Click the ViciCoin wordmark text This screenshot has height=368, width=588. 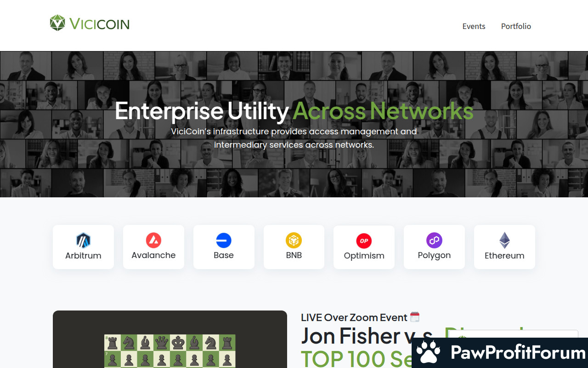click(99, 24)
